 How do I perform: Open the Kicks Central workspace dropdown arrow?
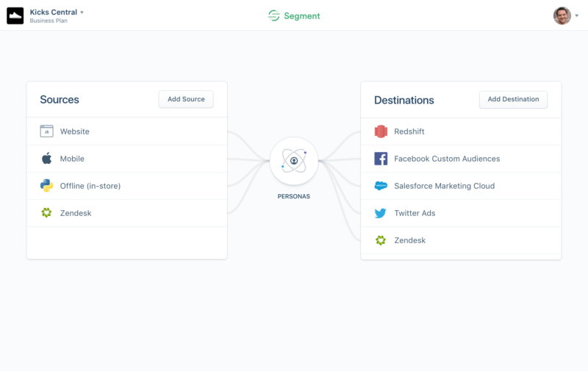coord(82,12)
